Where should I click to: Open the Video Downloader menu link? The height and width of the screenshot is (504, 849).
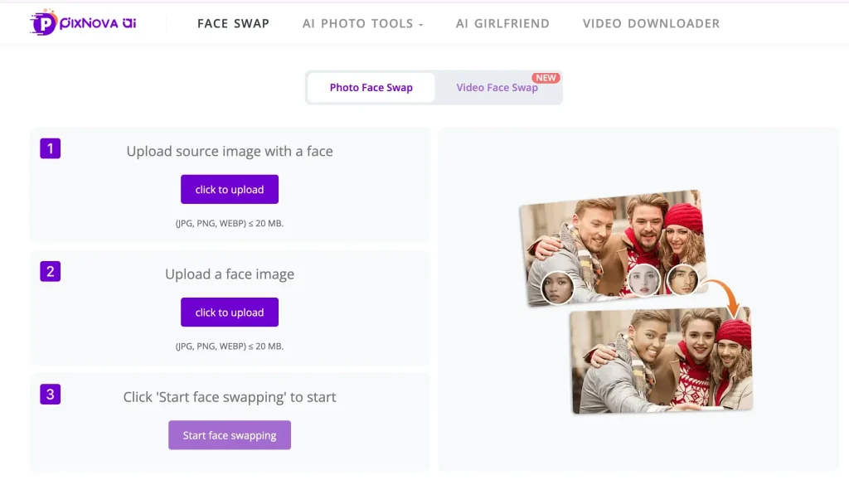tap(651, 23)
